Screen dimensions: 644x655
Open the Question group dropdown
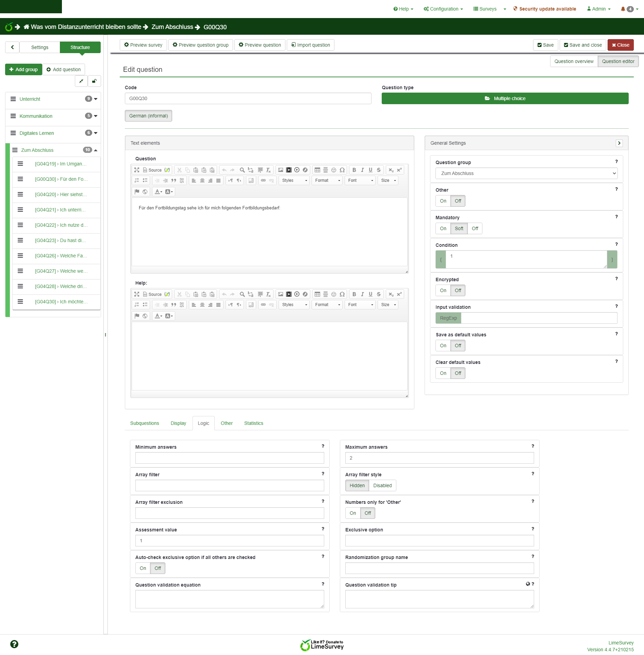click(x=526, y=173)
